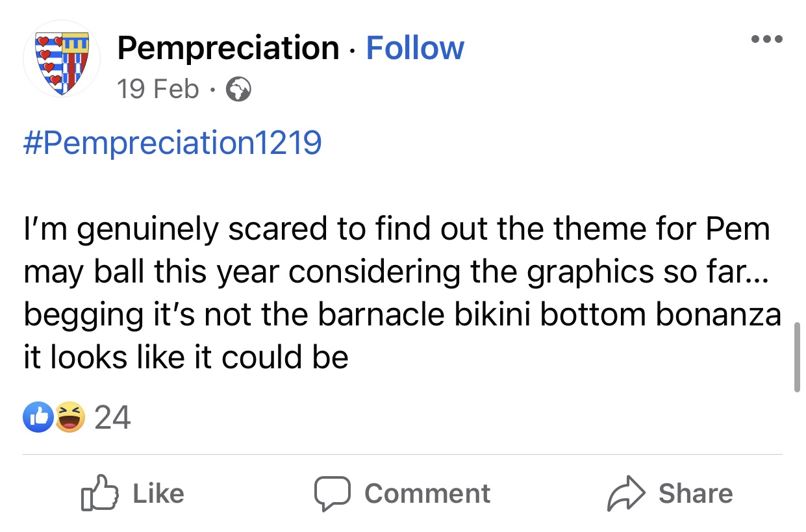Click the blue thumbs-up reaction icon
The height and width of the screenshot is (532, 806).
click(x=36, y=417)
